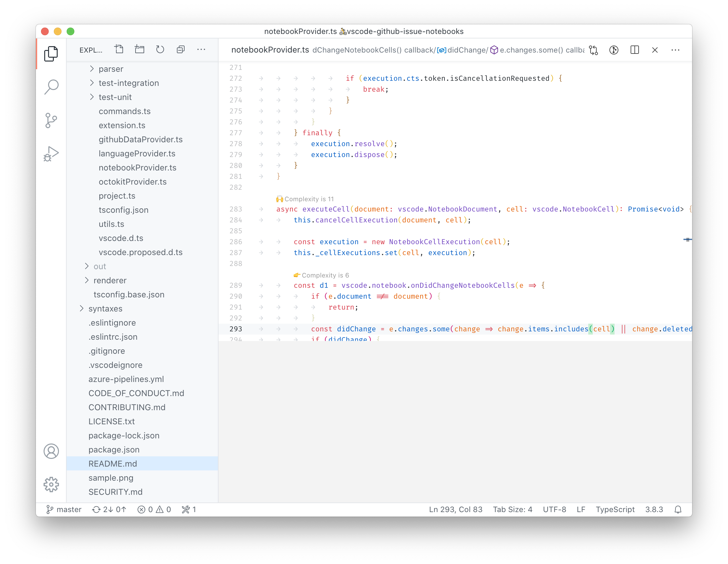Image resolution: width=728 pixels, height=564 pixels.
Task: Create a new file in the Explorer
Action: click(x=119, y=49)
